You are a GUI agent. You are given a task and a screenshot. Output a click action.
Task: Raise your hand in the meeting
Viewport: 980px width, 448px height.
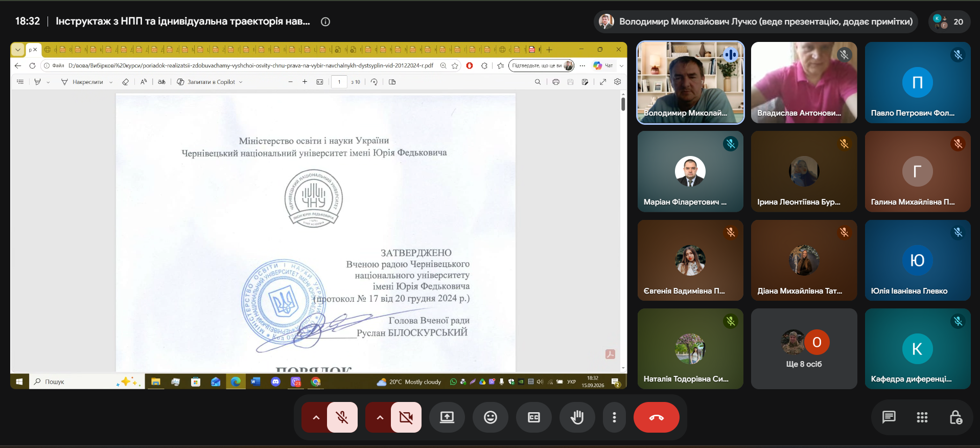[577, 417]
